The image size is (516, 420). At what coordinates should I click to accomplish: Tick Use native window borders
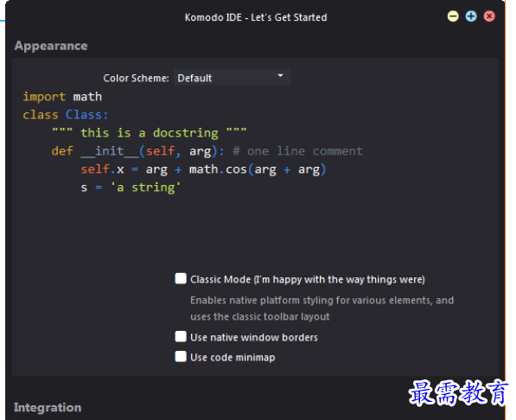pyautogui.click(x=181, y=337)
